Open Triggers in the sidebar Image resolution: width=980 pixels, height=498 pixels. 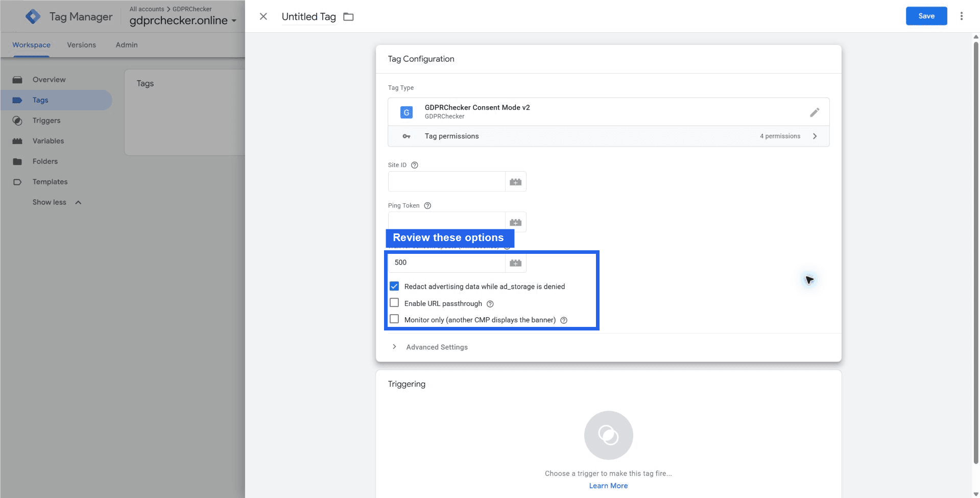tap(46, 121)
